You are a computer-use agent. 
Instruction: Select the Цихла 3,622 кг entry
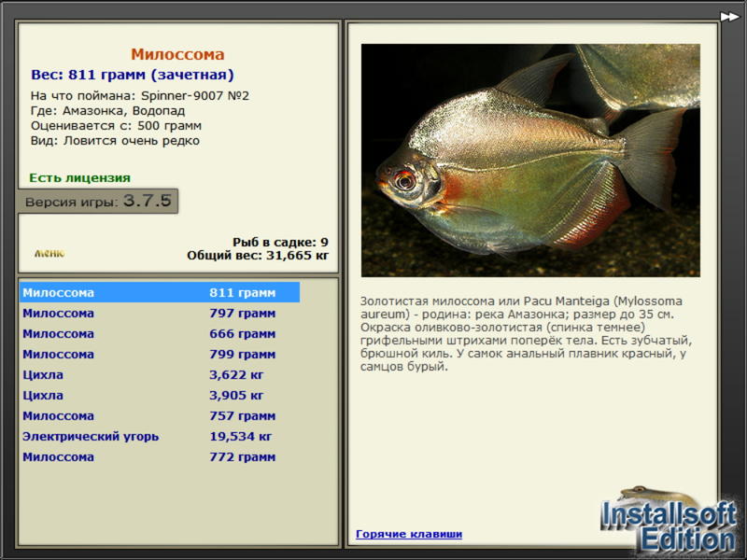160,375
